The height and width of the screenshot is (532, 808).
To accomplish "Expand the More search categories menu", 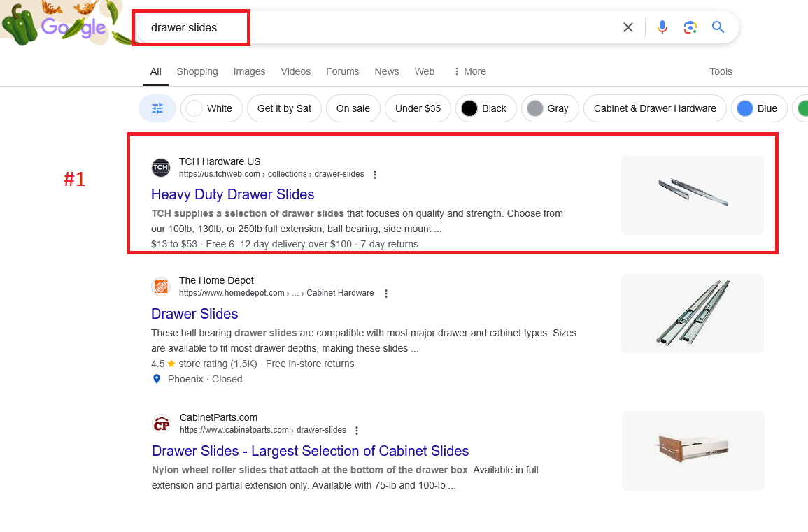I will tap(469, 71).
